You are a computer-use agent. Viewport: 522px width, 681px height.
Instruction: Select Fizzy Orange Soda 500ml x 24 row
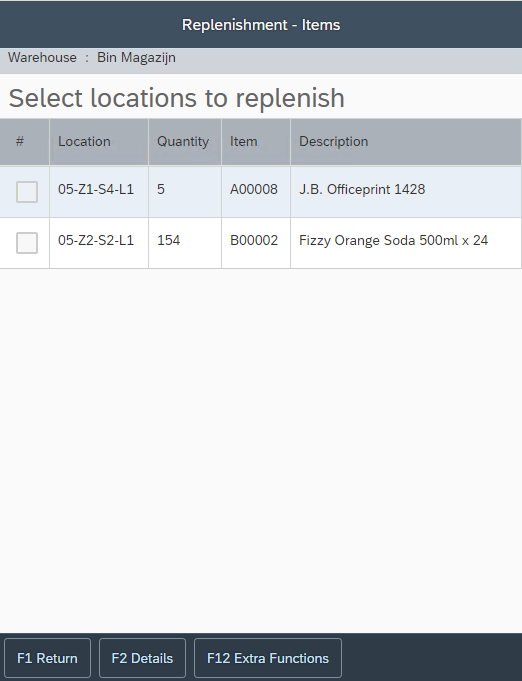(261, 243)
